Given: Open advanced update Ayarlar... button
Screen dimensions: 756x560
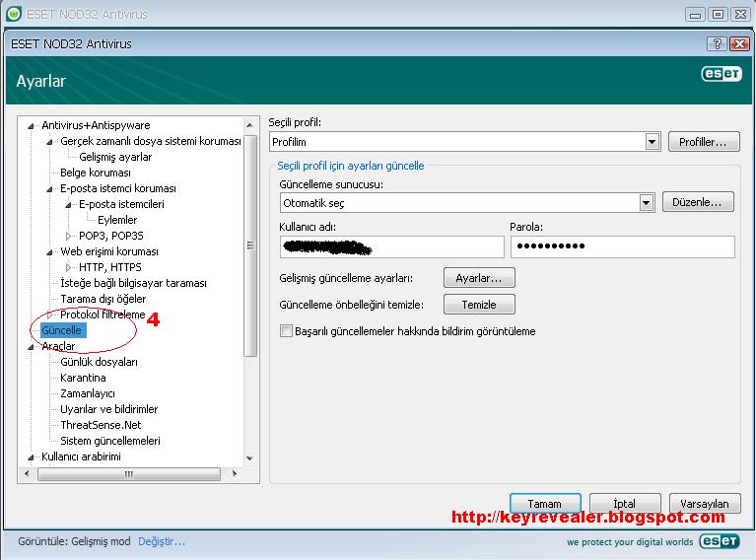Looking at the screenshot, I should [479, 278].
